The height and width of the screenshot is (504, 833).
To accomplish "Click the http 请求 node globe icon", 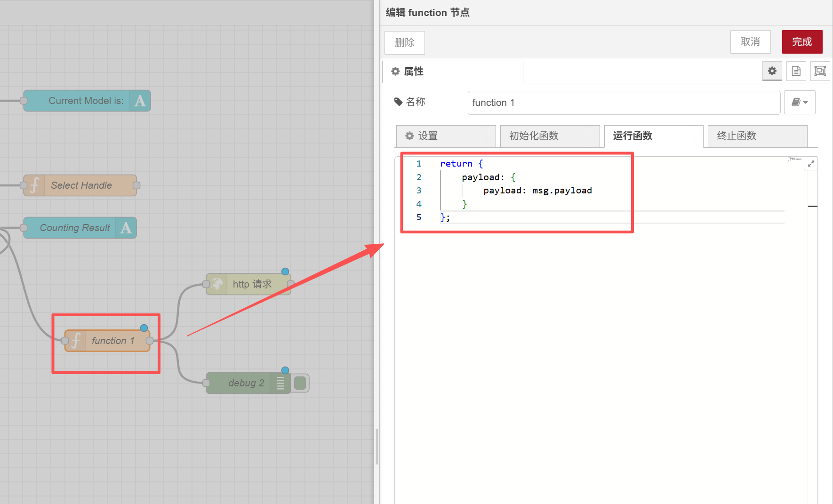I will (217, 284).
